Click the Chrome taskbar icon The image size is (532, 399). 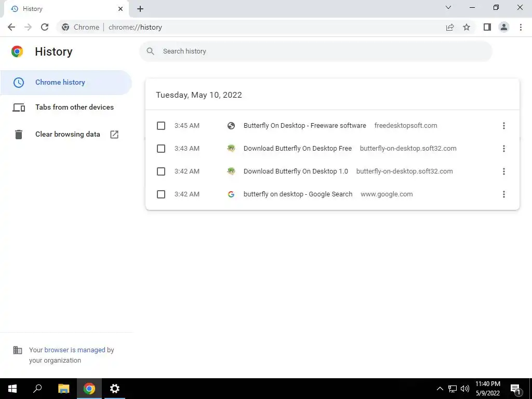89,389
